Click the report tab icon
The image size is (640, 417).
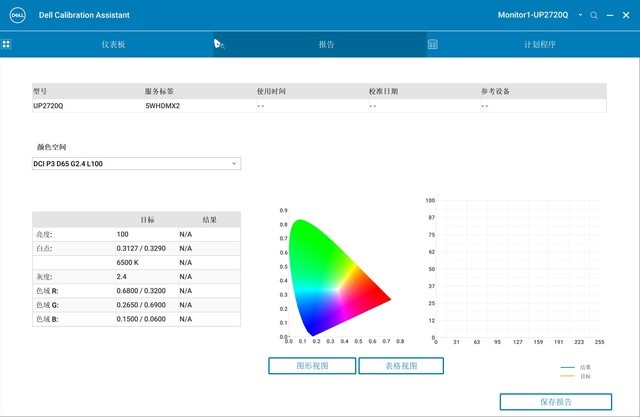pyautogui.click(x=219, y=44)
